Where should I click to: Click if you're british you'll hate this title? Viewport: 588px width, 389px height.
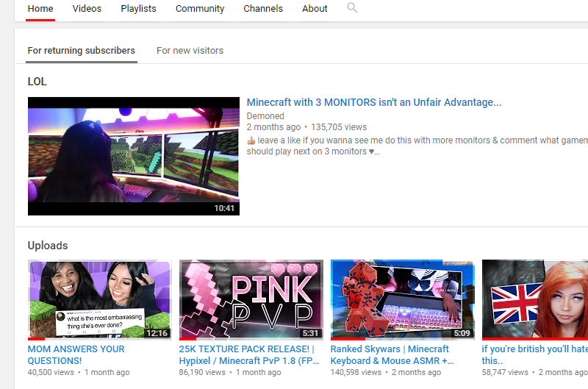(535, 355)
